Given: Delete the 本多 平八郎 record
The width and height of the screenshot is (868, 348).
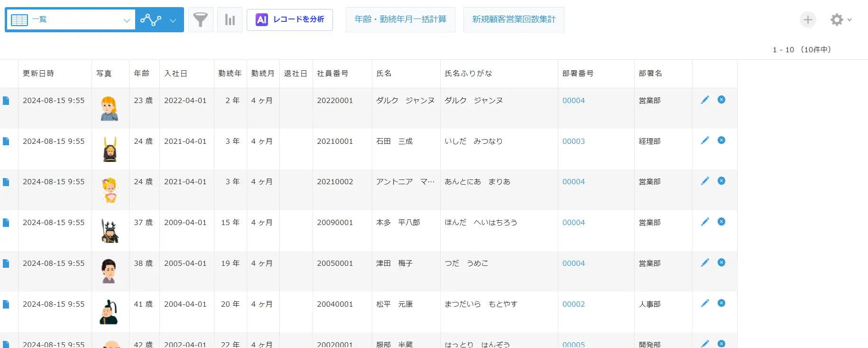Looking at the screenshot, I should click(721, 222).
